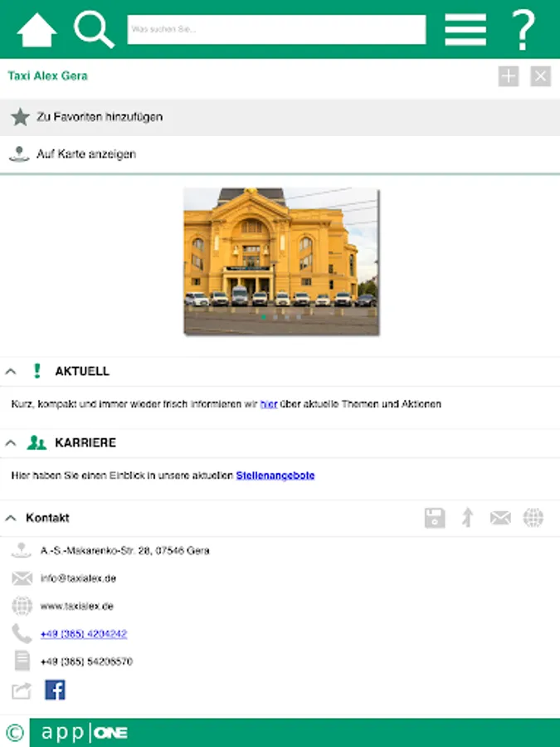The height and width of the screenshot is (747, 560).
Task: Click the plus button beside Taxi Alex Gera
Action: pyautogui.click(x=509, y=76)
